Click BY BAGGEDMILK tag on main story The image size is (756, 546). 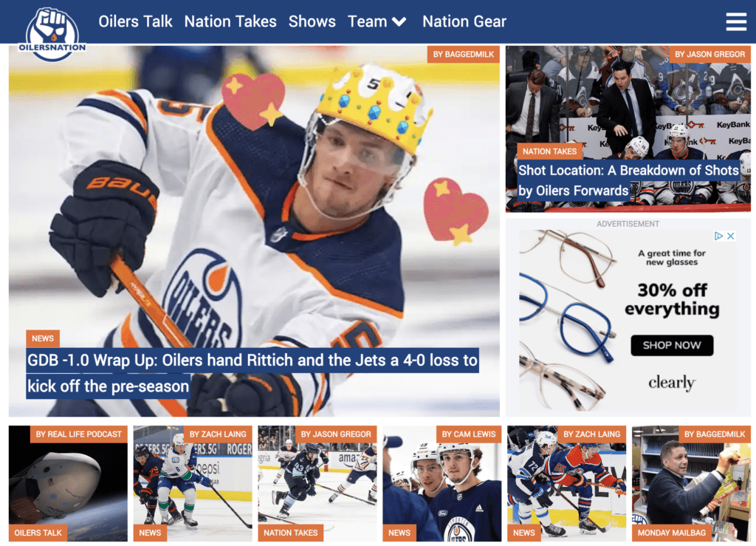(464, 55)
